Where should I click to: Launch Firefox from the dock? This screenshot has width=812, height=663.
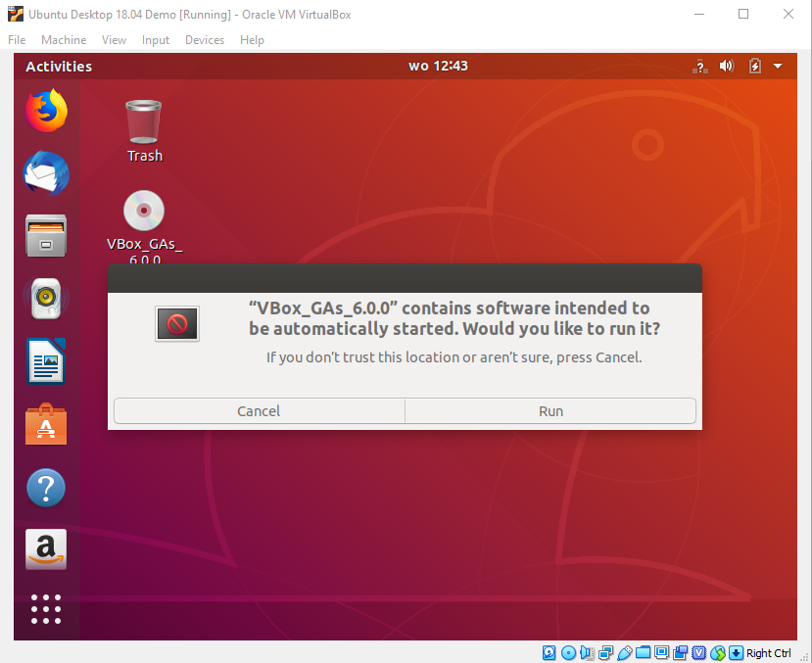pyautogui.click(x=46, y=111)
